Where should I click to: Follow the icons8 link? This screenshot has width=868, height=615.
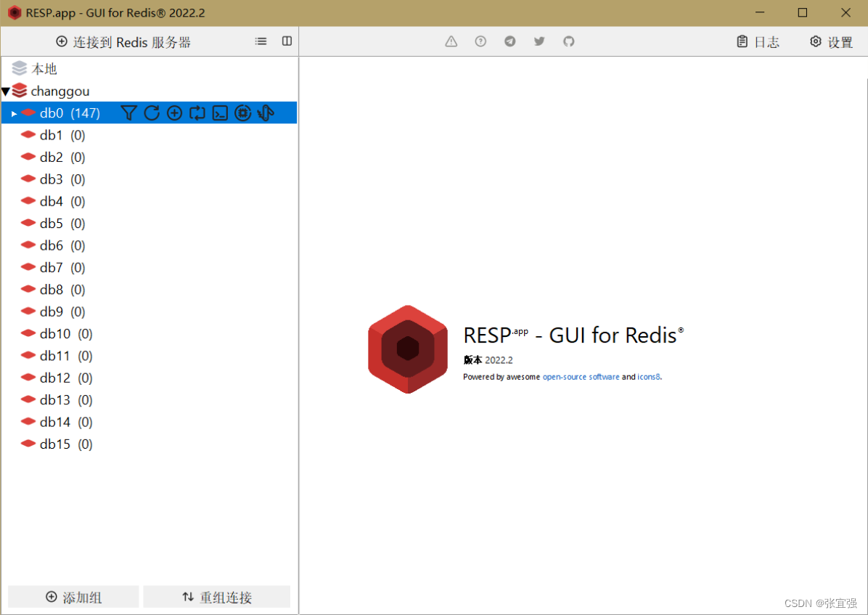click(649, 377)
